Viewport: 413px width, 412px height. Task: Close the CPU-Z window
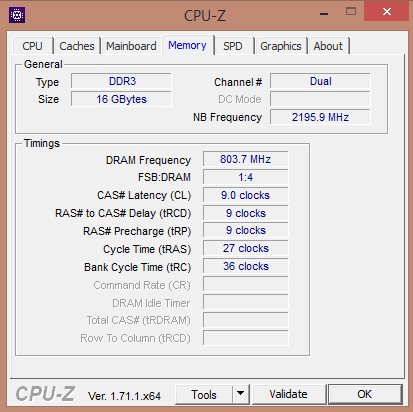[387, 11]
